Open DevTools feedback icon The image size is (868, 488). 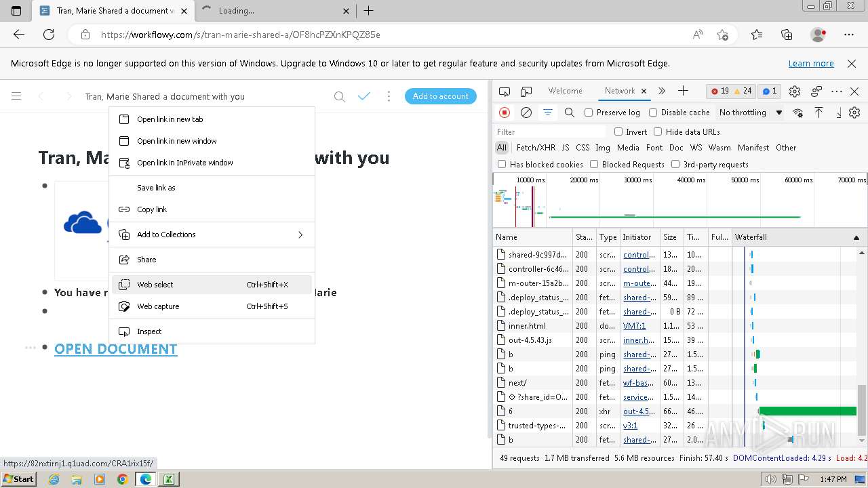point(816,91)
